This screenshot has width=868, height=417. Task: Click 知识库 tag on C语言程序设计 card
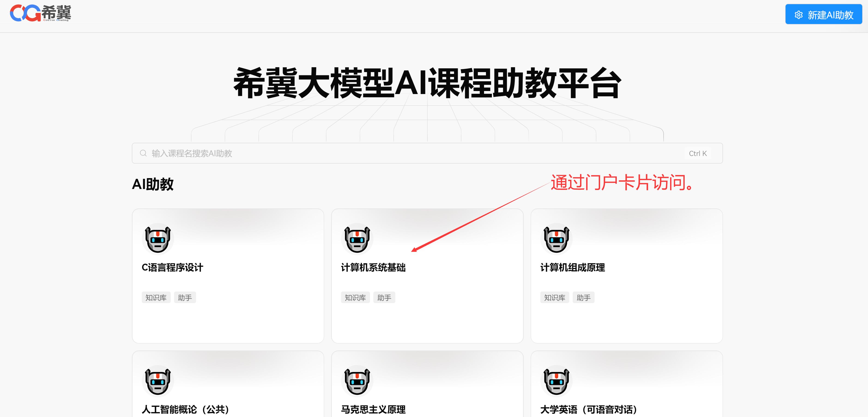point(156,297)
